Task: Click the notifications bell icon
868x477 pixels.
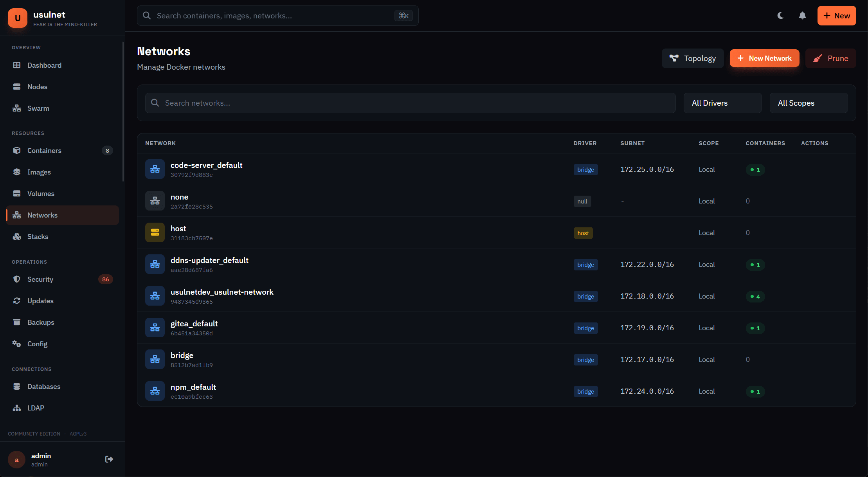Action: (802, 16)
